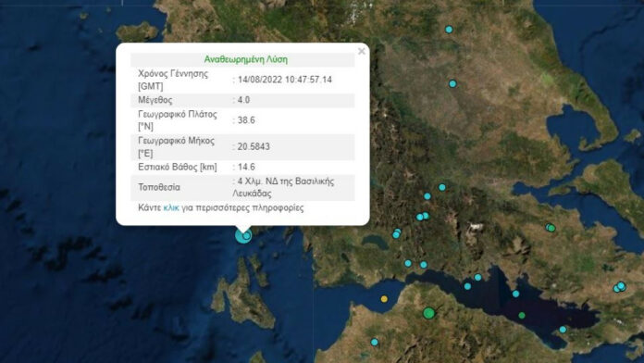Select the cyan marker at bottom near Peloponnese coast
This screenshot has width=644, height=363.
374,342
